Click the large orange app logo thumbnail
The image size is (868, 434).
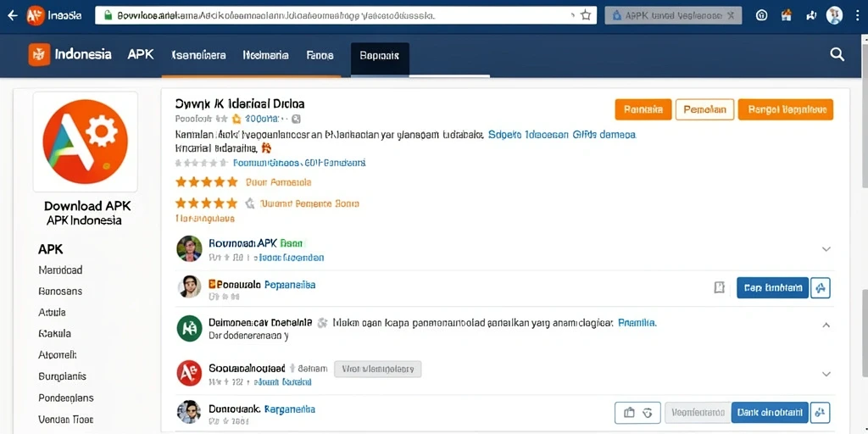point(86,142)
